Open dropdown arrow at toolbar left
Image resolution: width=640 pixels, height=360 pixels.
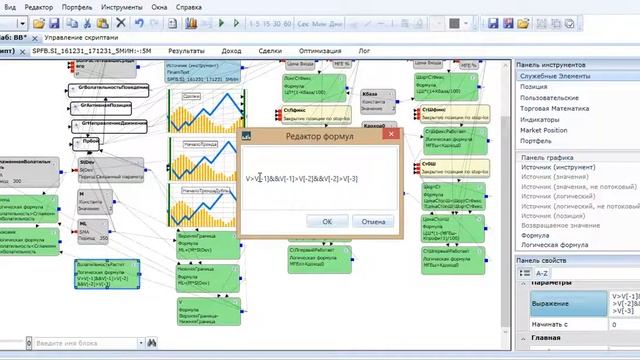pyautogui.click(x=22, y=24)
